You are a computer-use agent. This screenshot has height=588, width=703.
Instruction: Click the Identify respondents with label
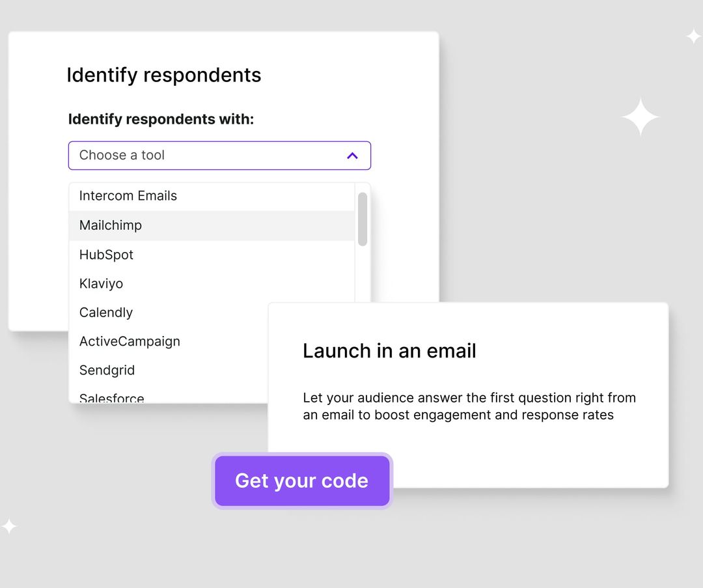tap(161, 119)
